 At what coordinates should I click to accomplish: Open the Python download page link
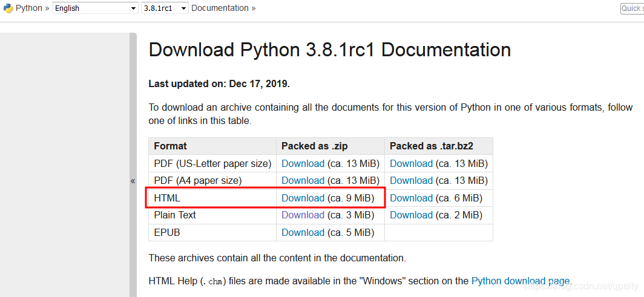[521, 281]
